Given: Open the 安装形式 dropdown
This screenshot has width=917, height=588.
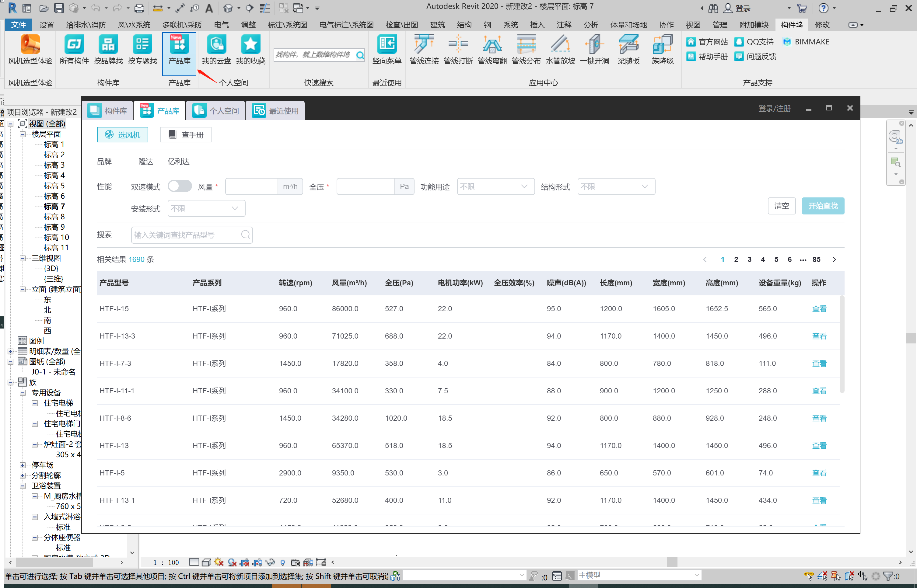Looking at the screenshot, I should click(x=206, y=208).
